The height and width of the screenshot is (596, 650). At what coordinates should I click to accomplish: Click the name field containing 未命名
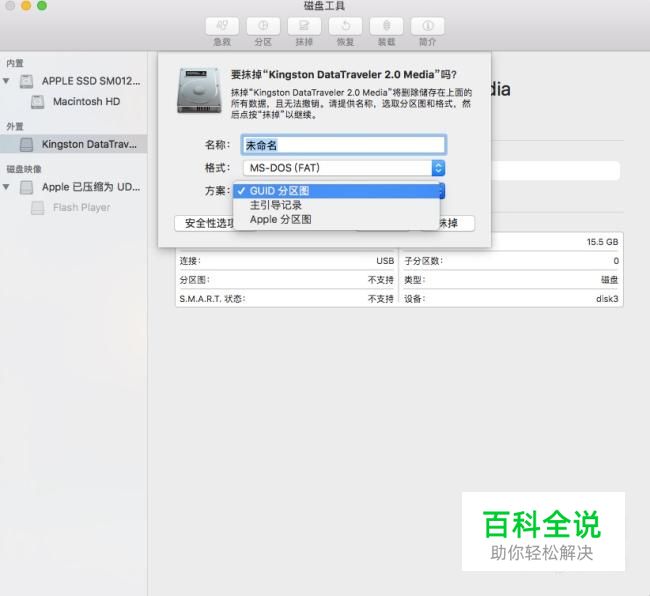point(344,145)
